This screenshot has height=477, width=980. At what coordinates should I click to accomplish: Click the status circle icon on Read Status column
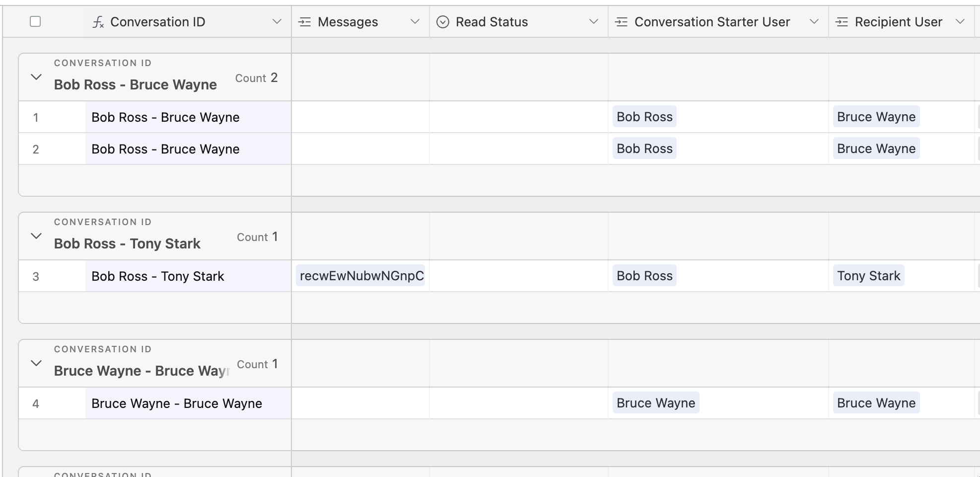pos(443,22)
